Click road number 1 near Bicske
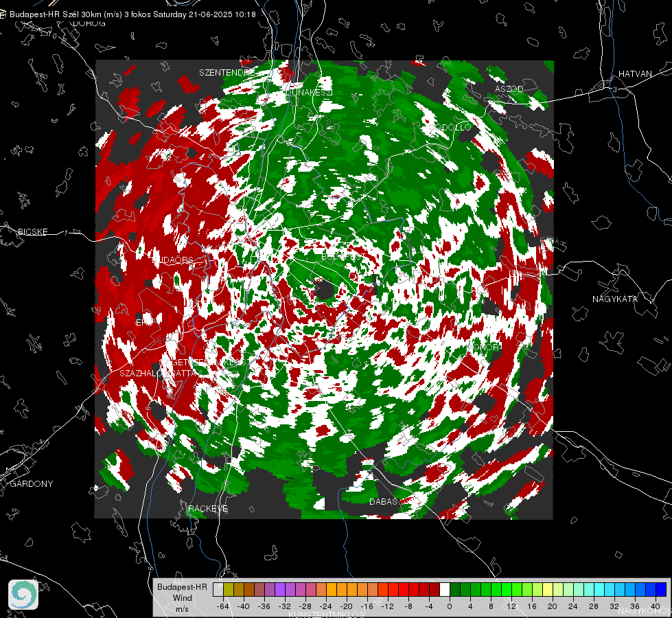 coord(66,233)
